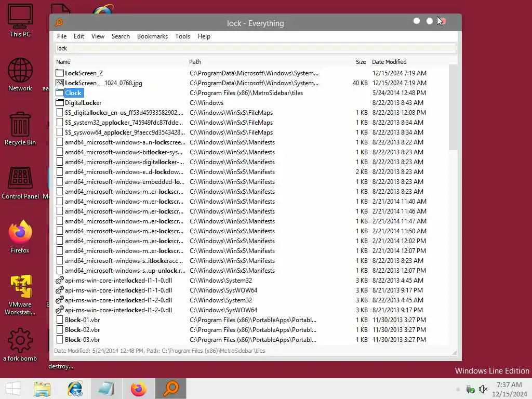Click file icon of amd64_microsoft-windows-bitlocker-sys entry
The width and height of the screenshot is (532, 399).
[60, 152]
